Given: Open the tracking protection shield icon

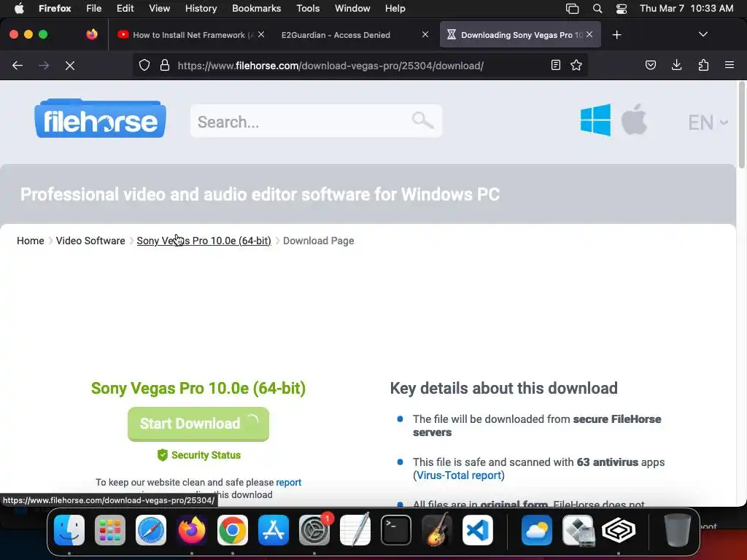Looking at the screenshot, I should pyautogui.click(x=144, y=65).
